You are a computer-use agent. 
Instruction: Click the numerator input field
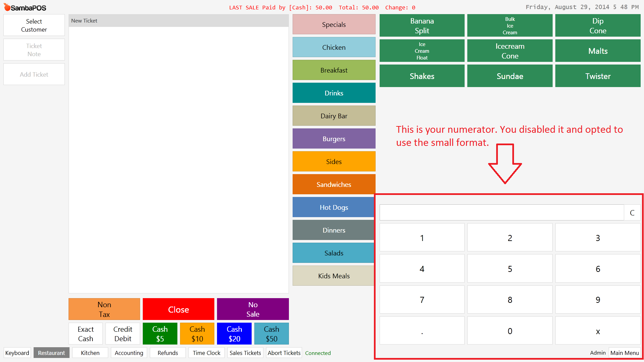[501, 213]
